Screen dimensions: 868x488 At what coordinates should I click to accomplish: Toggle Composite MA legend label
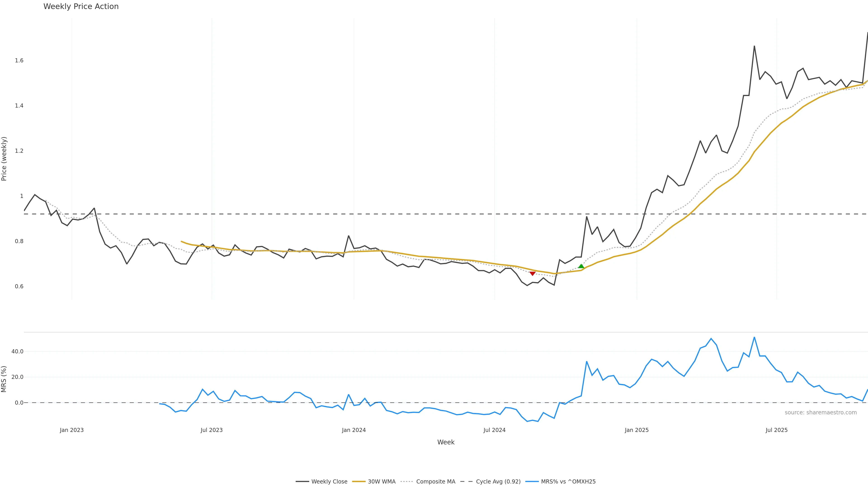[435, 482]
